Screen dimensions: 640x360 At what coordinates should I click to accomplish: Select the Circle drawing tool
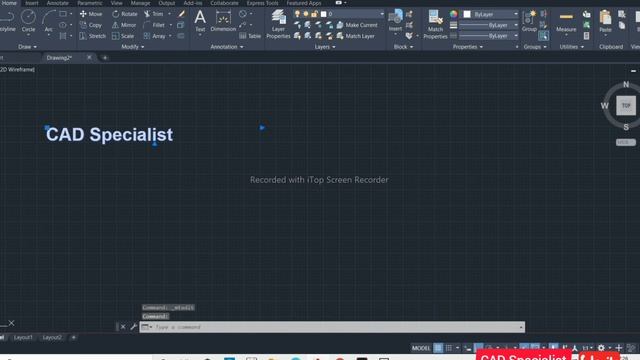(28, 21)
